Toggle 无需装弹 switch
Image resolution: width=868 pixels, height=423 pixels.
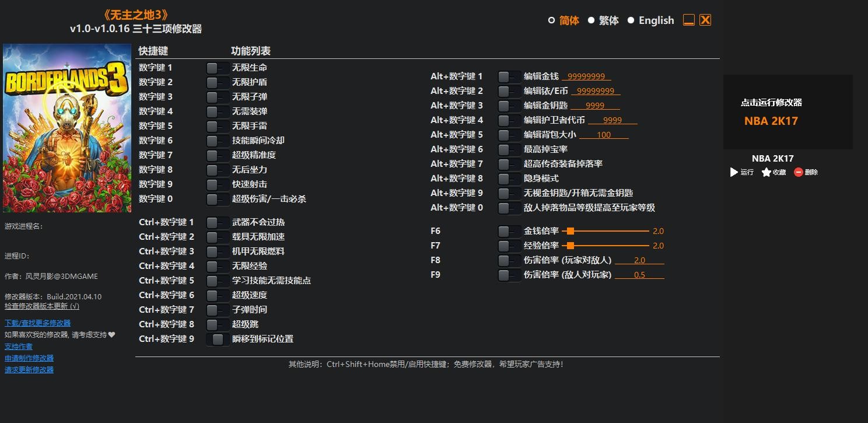(x=217, y=111)
